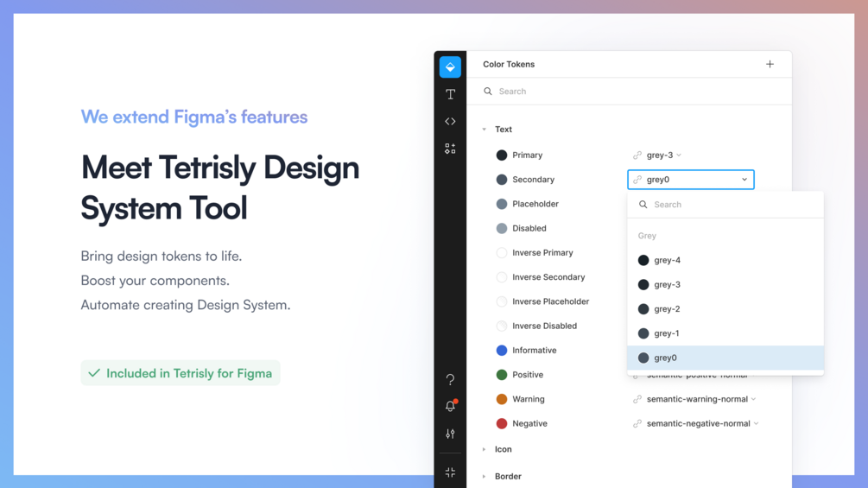Viewport: 868px width, 488px height.
Task: Toggle the grey0 combo box chevron
Action: point(744,180)
